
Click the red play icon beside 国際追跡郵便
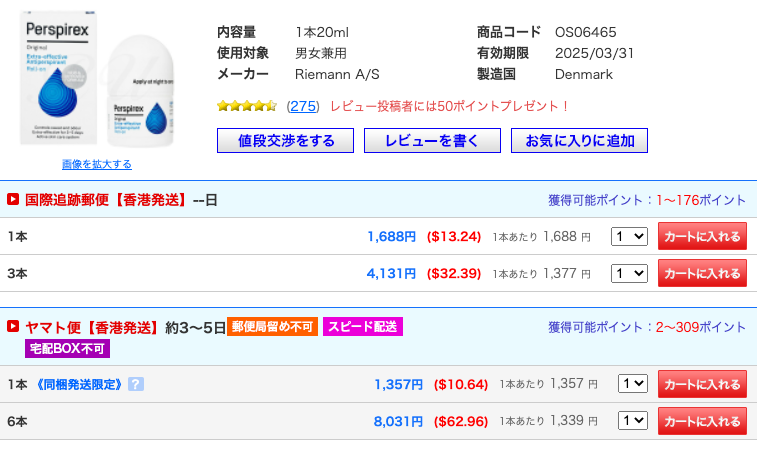13,199
